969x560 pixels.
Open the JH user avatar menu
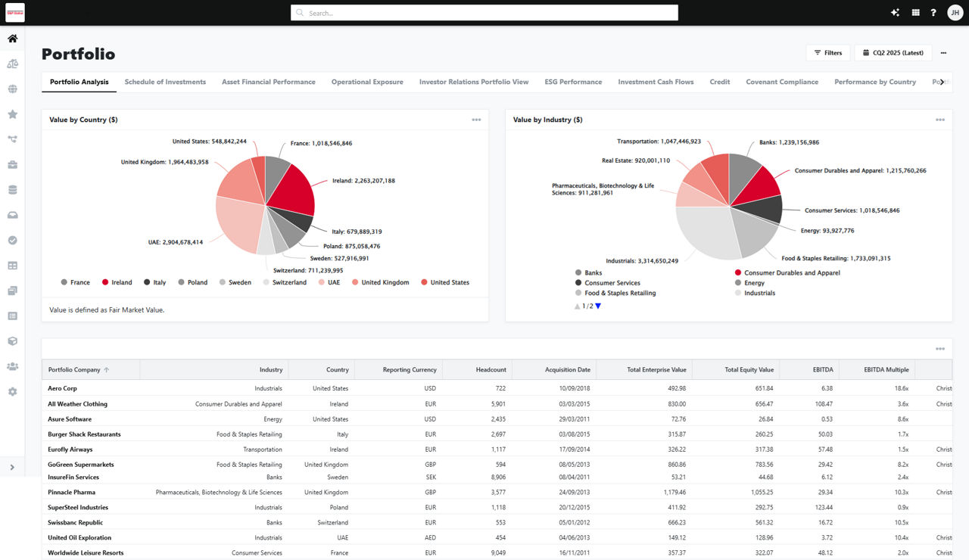955,12
